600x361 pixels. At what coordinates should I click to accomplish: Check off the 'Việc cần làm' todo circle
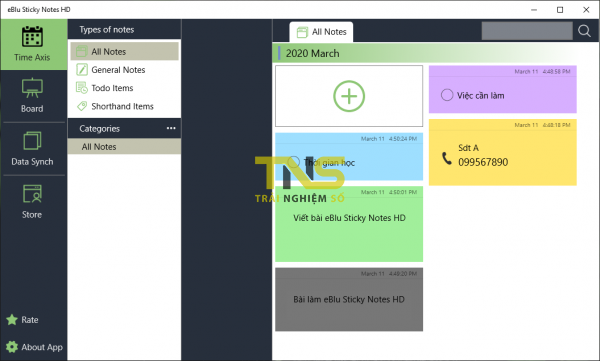(x=447, y=95)
